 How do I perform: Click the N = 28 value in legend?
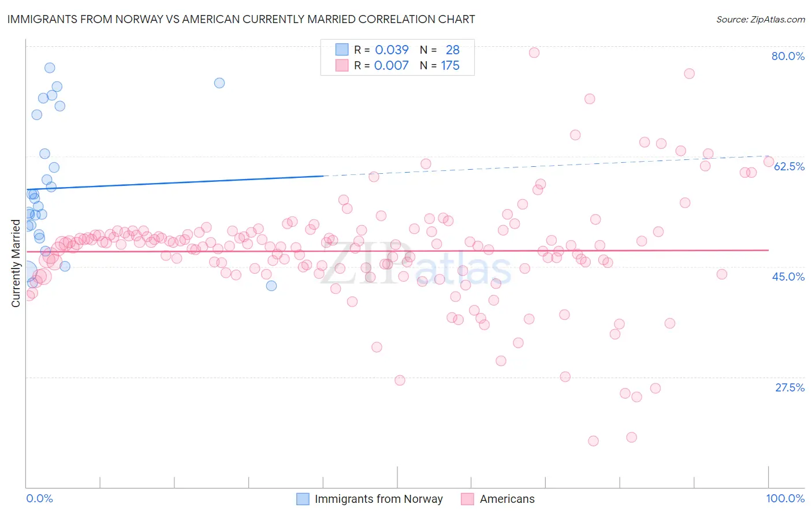439,50
